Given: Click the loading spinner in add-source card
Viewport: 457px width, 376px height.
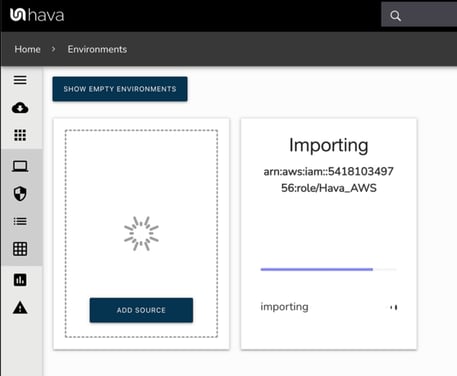Looking at the screenshot, I should 141,233.
